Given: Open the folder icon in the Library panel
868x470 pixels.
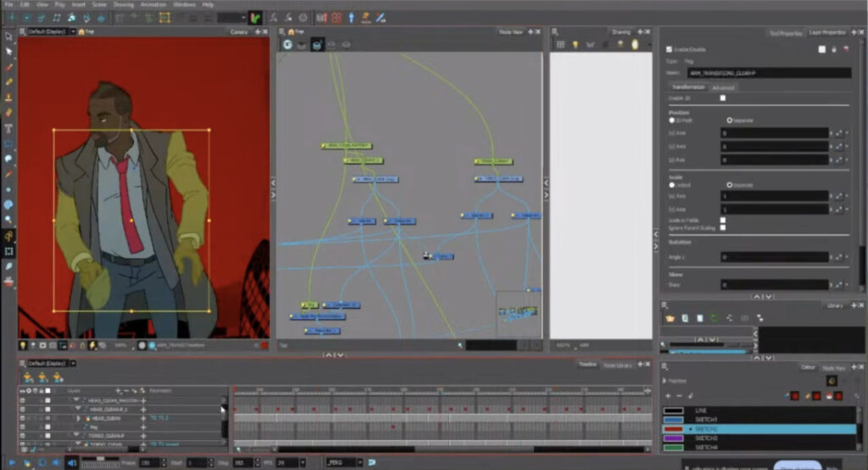Looking at the screenshot, I should [x=670, y=318].
